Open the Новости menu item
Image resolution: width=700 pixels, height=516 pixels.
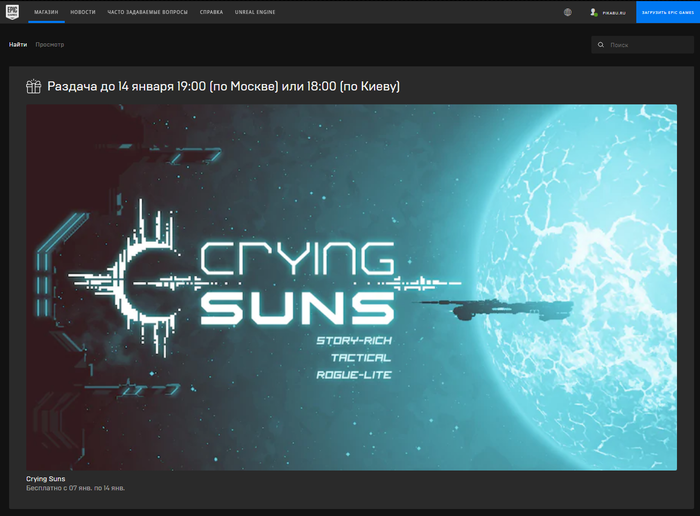click(x=83, y=12)
